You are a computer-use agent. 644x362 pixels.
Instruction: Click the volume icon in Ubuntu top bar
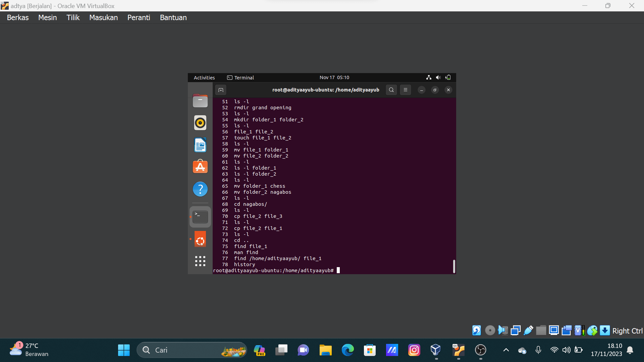pyautogui.click(x=438, y=77)
